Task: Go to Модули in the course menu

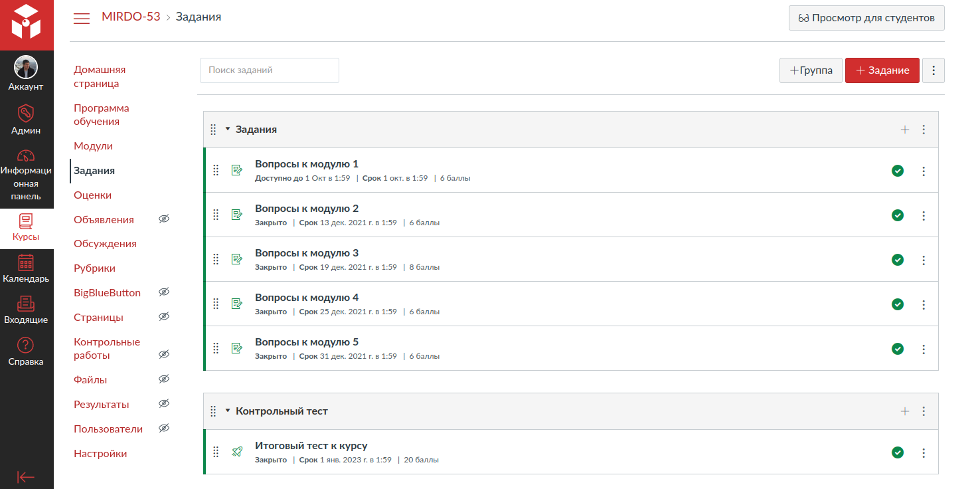Action: 93,146
